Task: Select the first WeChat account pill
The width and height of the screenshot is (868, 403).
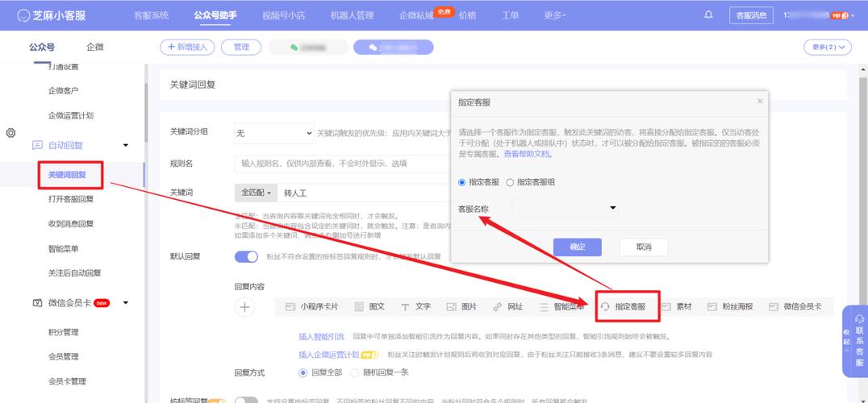Action: pos(308,48)
